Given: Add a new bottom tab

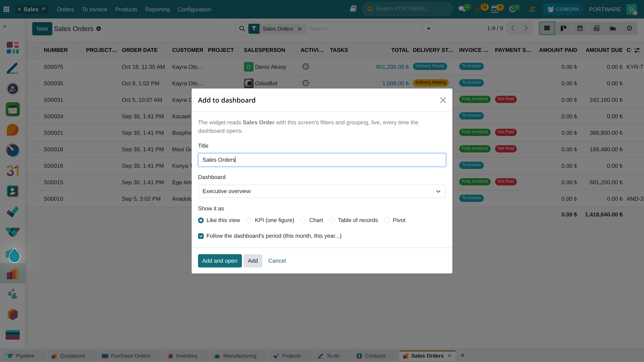Looking at the screenshot, I should pos(462,355).
